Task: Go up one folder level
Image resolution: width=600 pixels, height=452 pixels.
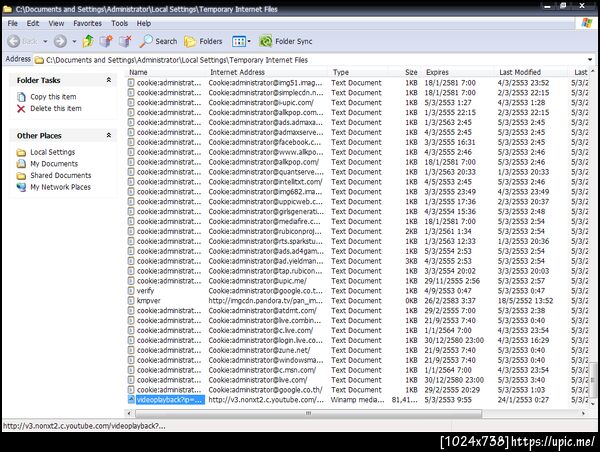Action: coord(88,41)
